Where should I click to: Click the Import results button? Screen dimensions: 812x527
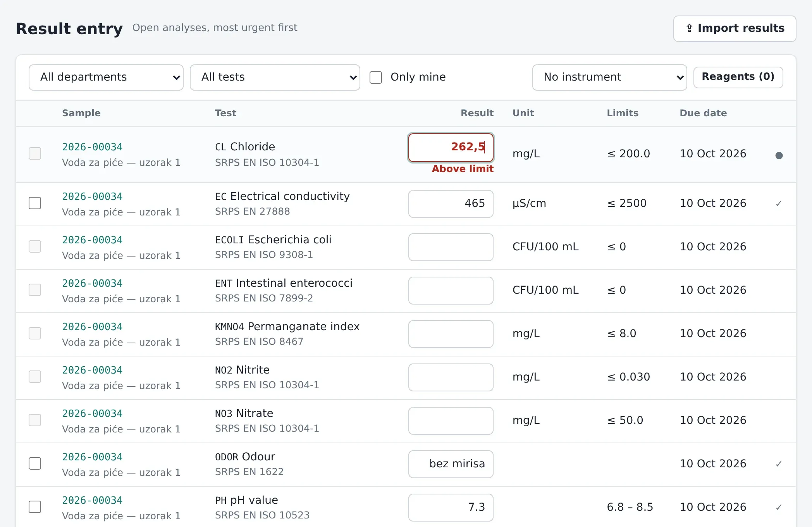pos(735,28)
